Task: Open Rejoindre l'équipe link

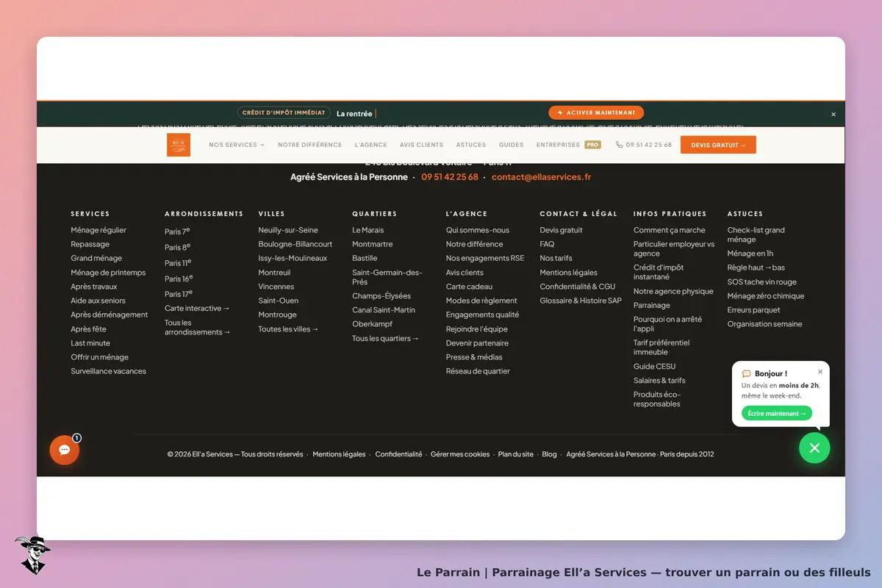Action: click(x=476, y=329)
